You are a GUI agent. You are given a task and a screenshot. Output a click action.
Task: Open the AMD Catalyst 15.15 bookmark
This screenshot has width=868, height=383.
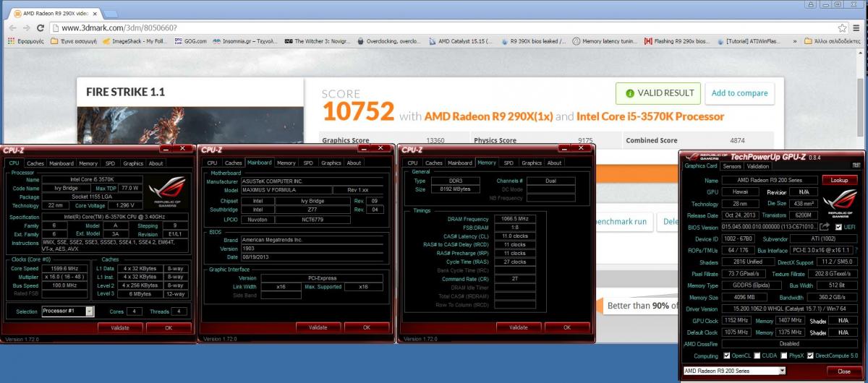[459, 41]
